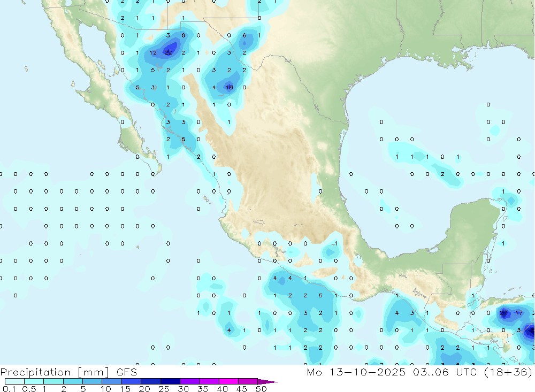Select the 30–35 mm purple legend swatch
The height and width of the screenshot is (392, 535).
(190, 381)
